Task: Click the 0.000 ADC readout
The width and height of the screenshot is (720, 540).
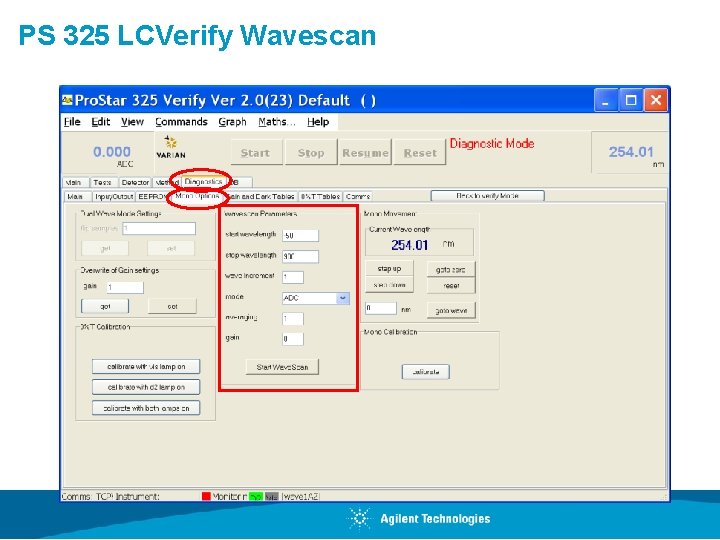Action: (x=112, y=152)
